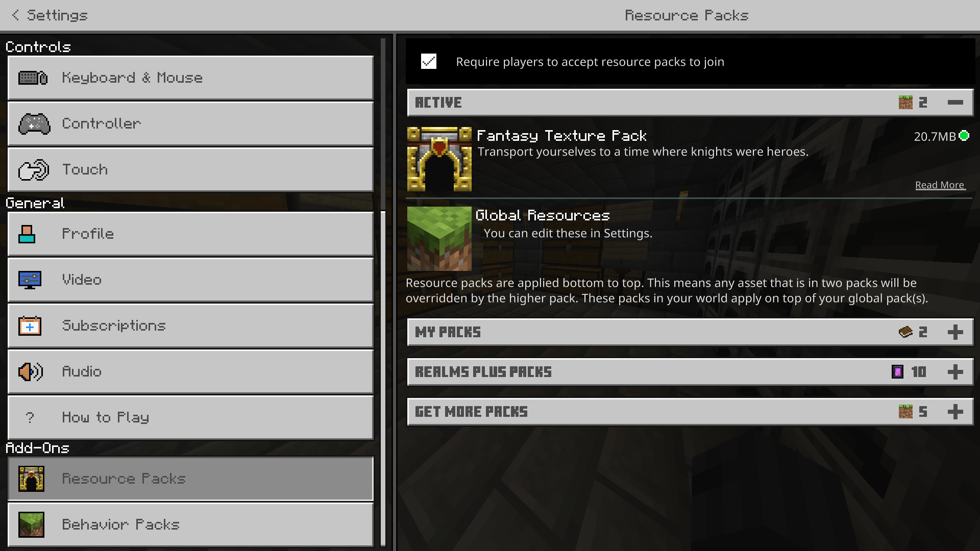Expand the Get More Packs section
Viewport: 980px width, 551px height.
pyautogui.click(x=955, y=412)
